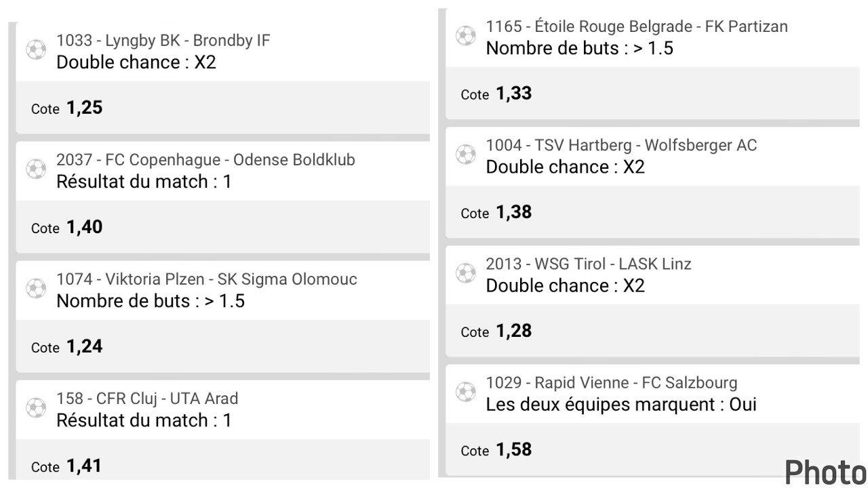Open the Lyngby BK - Brondby IF match title
Image resolution: width=868 pixels, height=488 pixels.
click(163, 41)
